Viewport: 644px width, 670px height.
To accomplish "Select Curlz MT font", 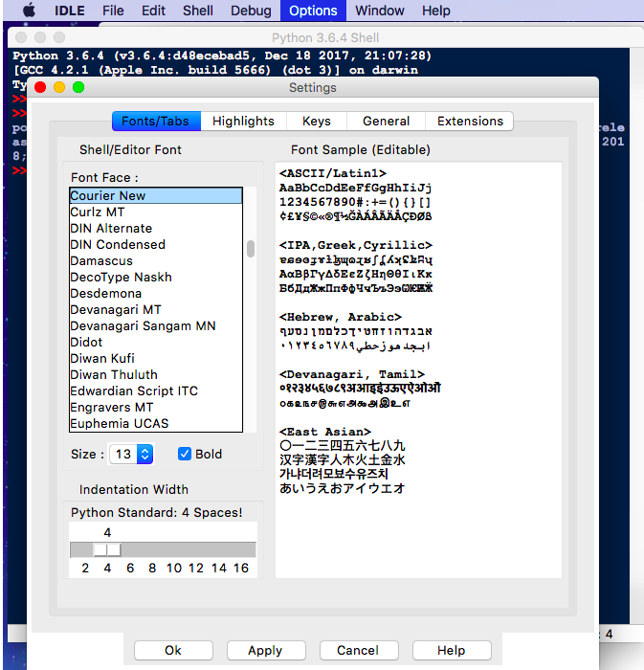I will click(x=156, y=212).
